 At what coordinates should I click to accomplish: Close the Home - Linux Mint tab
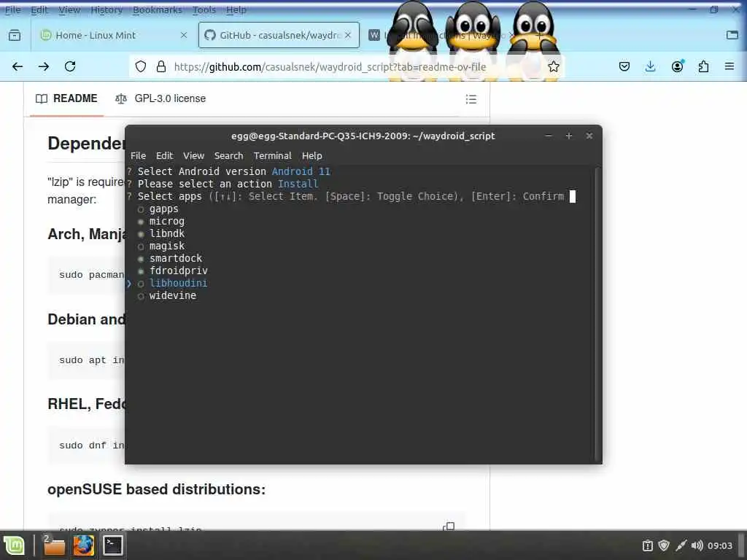coord(183,35)
